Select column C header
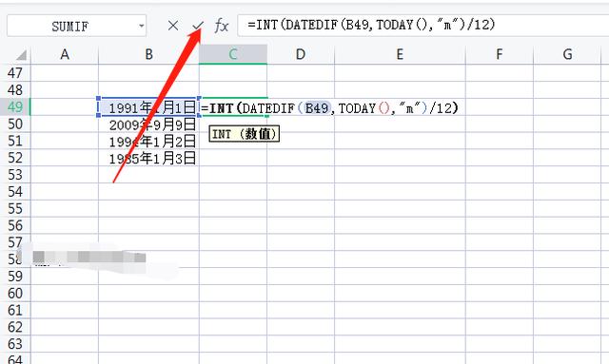The image size is (609, 364). 233,54
